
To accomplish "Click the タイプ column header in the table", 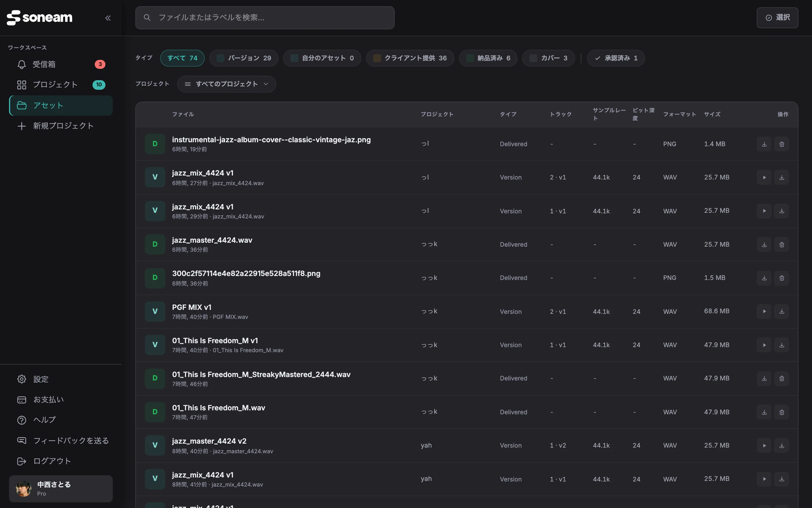I will pyautogui.click(x=508, y=115).
